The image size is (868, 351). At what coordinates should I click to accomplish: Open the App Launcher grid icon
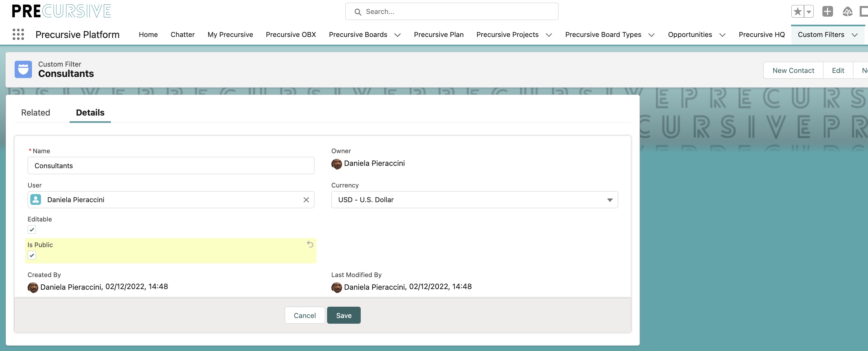click(18, 34)
